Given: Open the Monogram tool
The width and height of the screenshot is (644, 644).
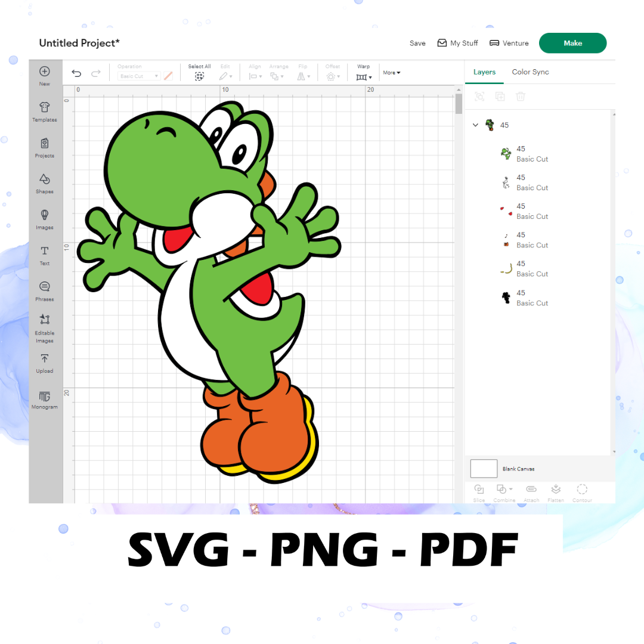Looking at the screenshot, I should pos(44,400).
